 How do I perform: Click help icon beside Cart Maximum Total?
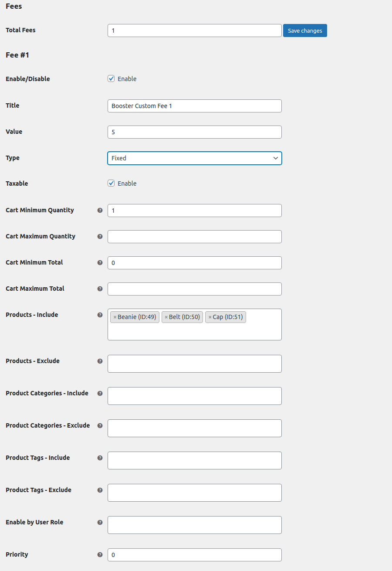100,289
